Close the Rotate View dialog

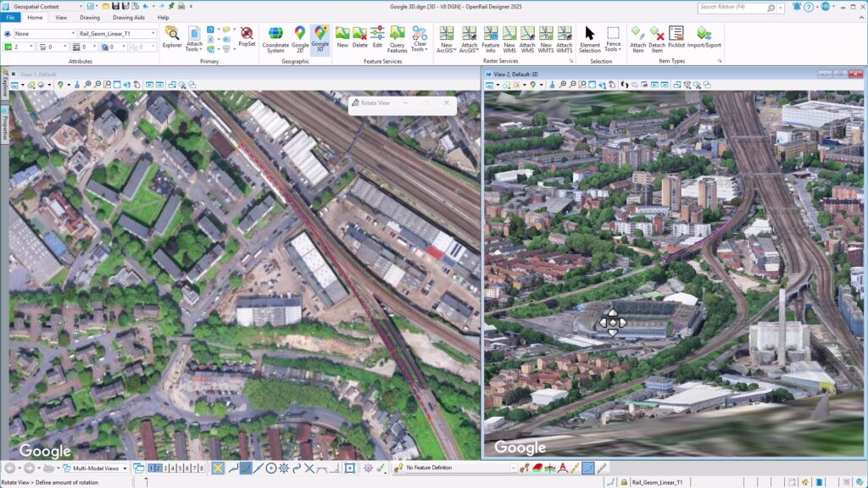(447, 103)
